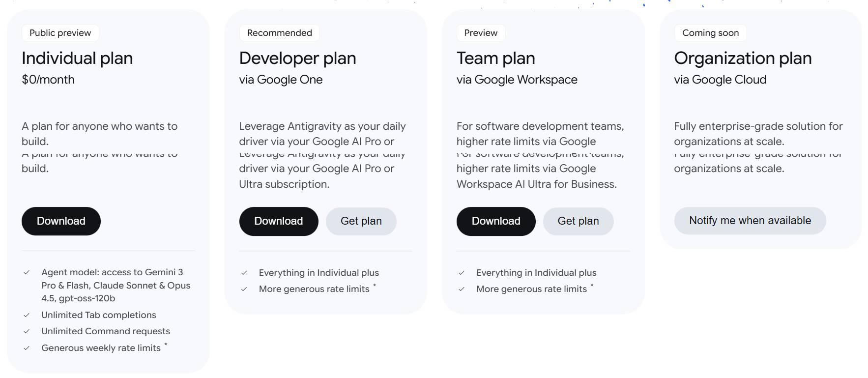Viewport: 868px width, 378px height.
Task: Click 'Ultra subscription.' description line
Action: tap(284, 184)
